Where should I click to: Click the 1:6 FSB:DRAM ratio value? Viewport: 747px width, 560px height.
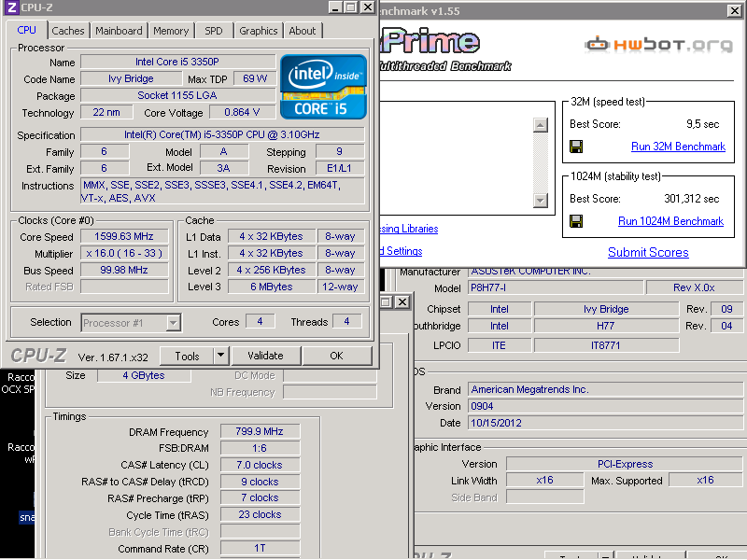pyautogui.click(x=260, y=448)
